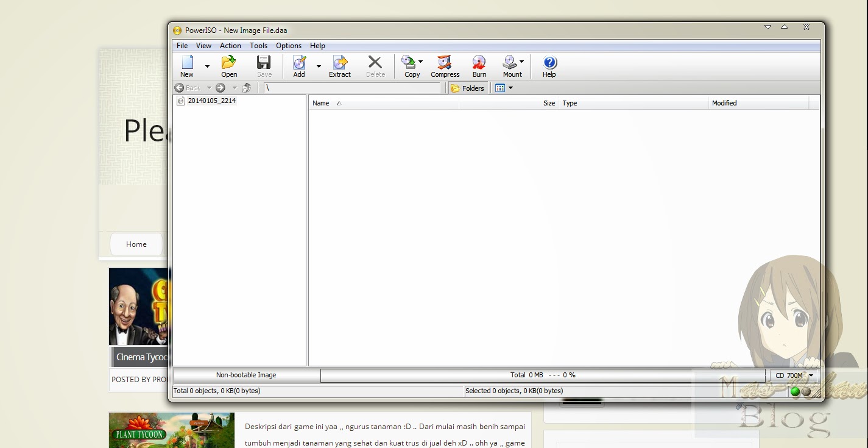Viewport: 868px width, 448px height.
Task: Click the Compress toolbar icon
Action: 445,62
